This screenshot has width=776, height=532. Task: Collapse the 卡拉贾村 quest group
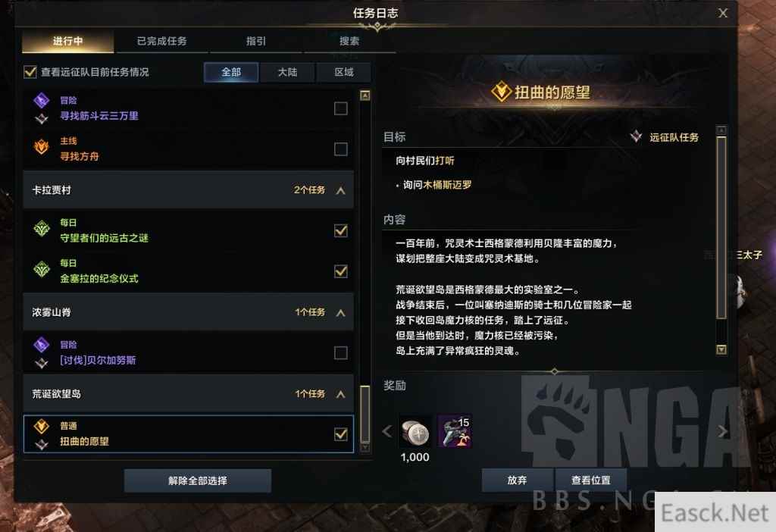coord(340,190)
